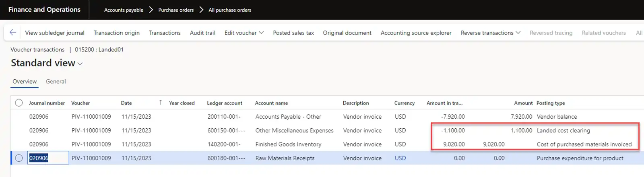
Task: Open Accounting source explorer
Action: 416,33
